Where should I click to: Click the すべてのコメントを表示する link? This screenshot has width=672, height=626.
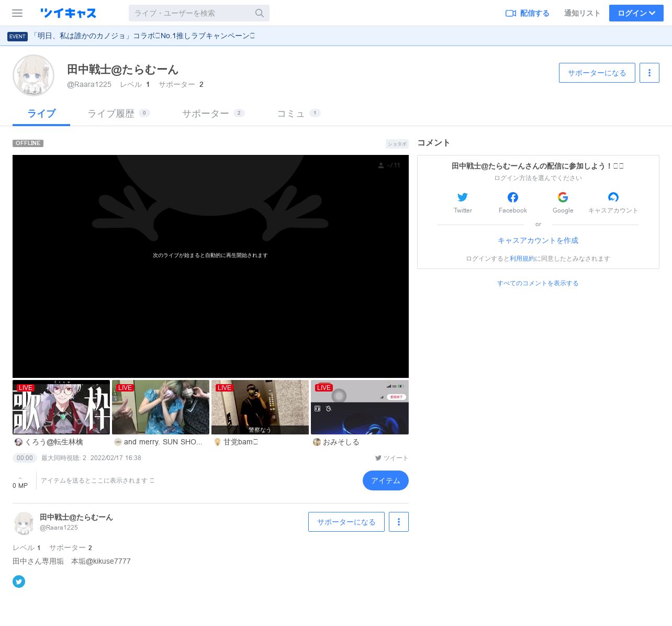coord(537,283)
